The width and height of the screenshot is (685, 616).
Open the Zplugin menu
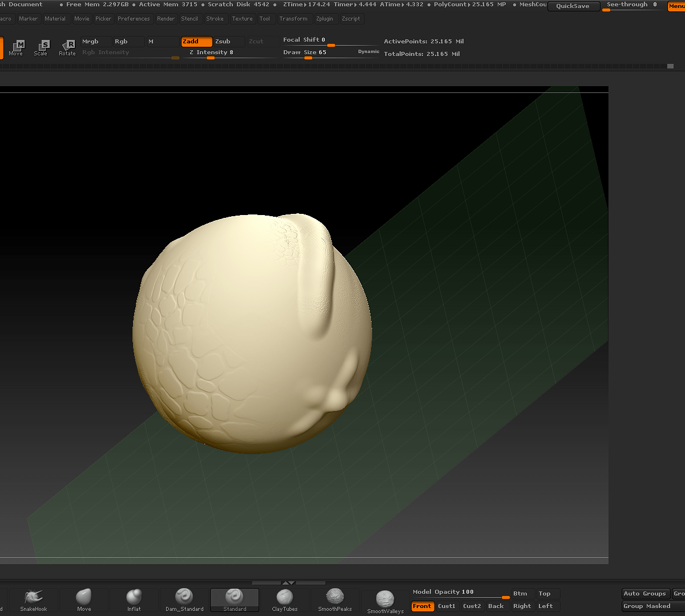pos(325,19)
